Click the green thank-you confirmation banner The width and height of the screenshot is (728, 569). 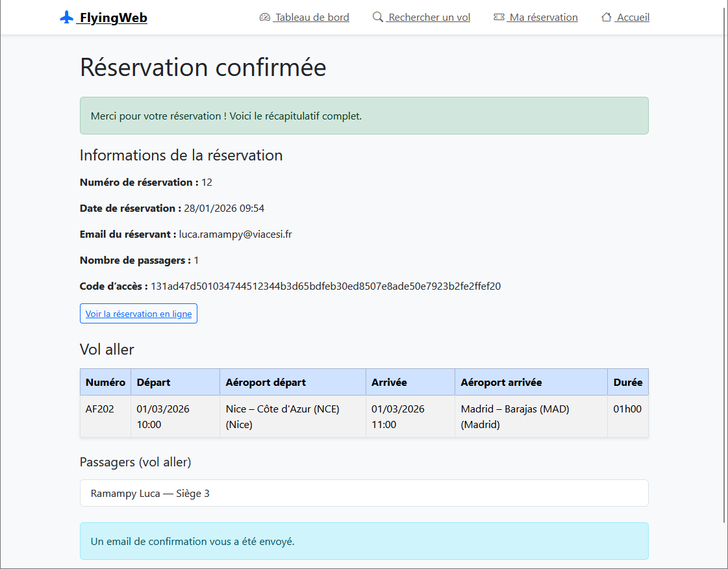pyautogui.click(x=364, y=116)
